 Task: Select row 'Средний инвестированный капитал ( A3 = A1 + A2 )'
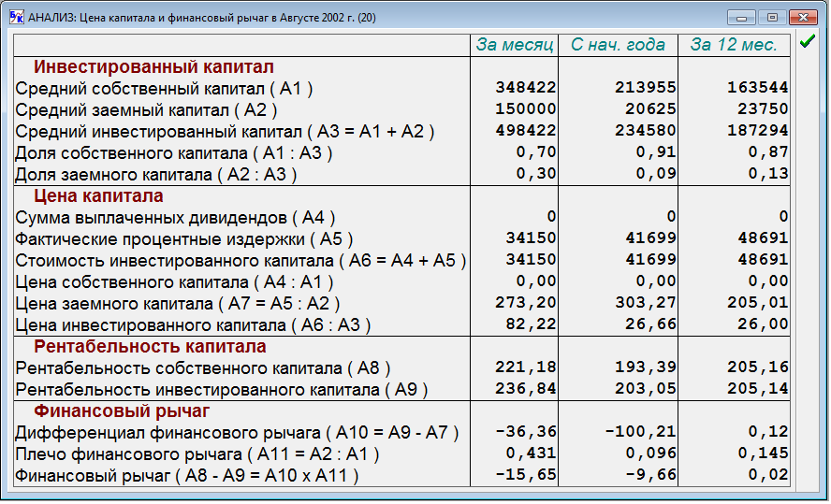point(401,131)
